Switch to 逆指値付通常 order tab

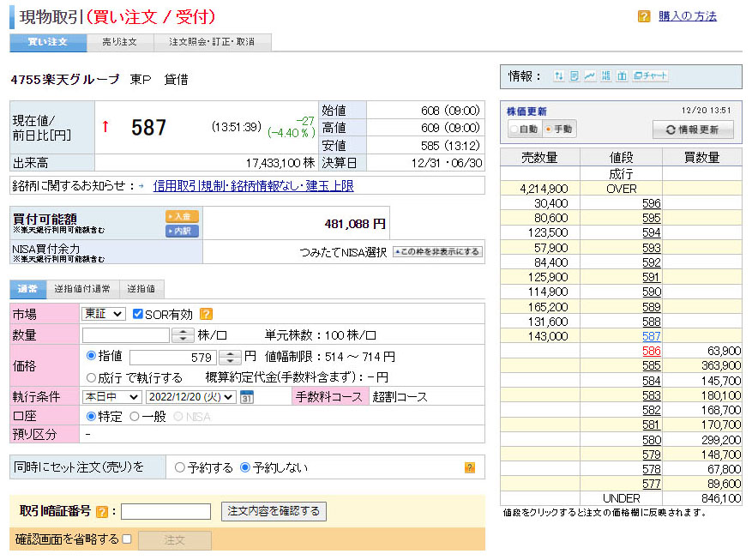[82, 289]
